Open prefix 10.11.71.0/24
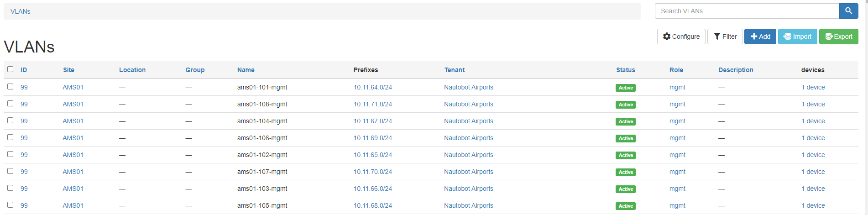The image size is (868, 215). tap(372, 104)
